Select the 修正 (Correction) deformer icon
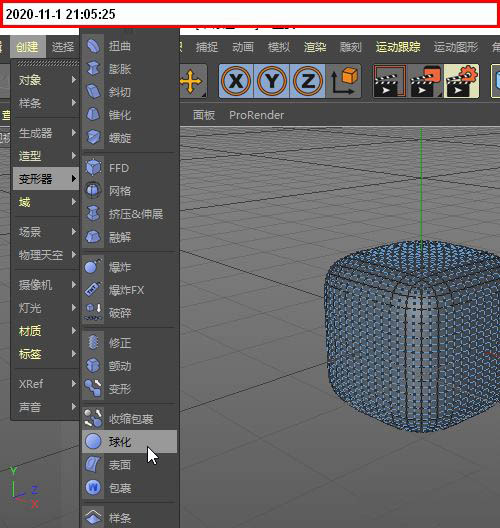Viewport: 500px width, 528px height. click(x=93, y=343)
